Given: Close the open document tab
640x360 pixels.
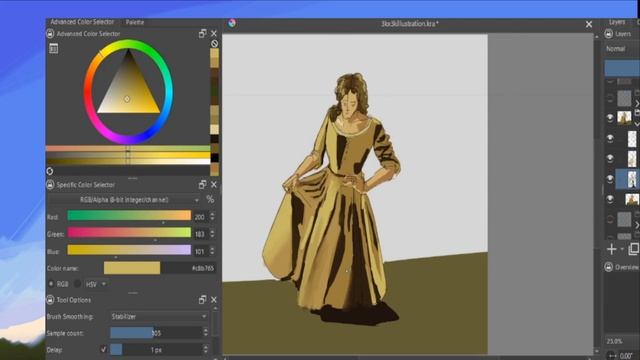Looking at the screenshot, I should click(x=589, y=24).
